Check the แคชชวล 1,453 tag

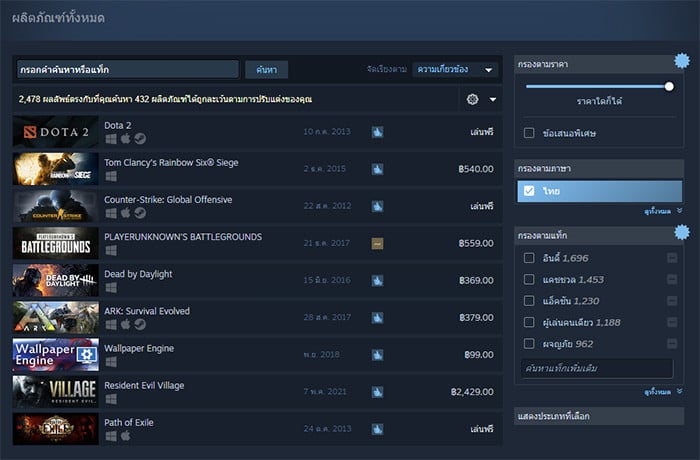point(529,279)
